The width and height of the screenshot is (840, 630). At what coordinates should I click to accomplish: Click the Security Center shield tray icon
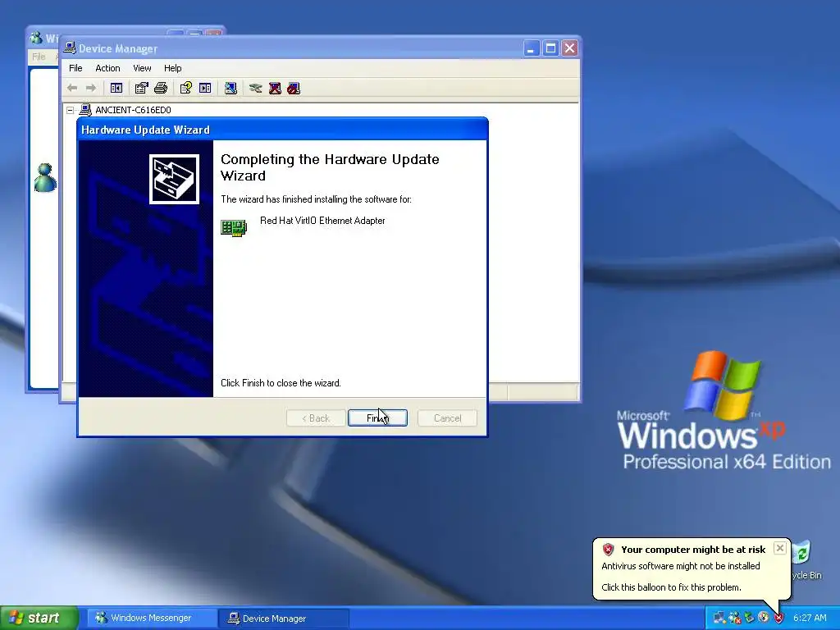(x=779, y=618)
